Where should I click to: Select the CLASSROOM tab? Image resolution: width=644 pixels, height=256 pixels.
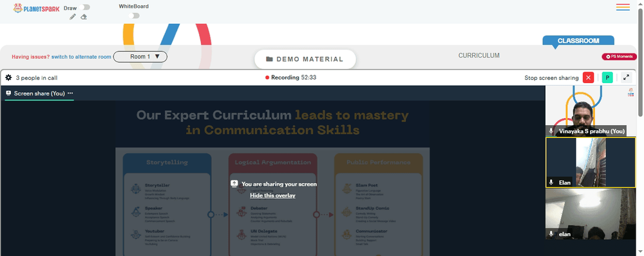click(578, 41)
